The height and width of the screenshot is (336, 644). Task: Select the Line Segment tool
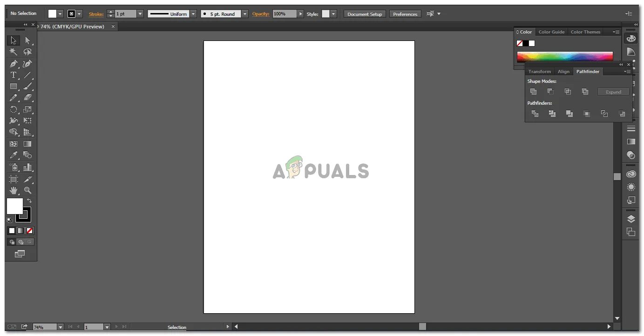[27, 75]
